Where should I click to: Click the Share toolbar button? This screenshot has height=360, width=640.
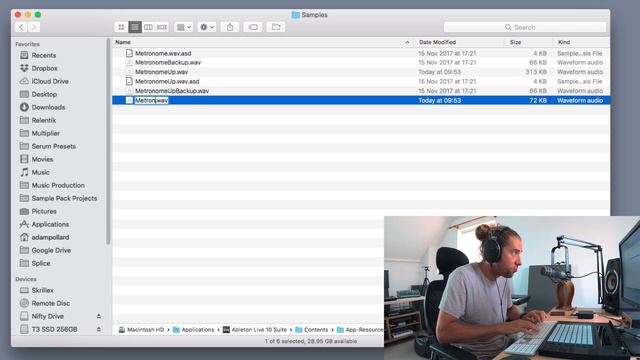coord(230,27)
